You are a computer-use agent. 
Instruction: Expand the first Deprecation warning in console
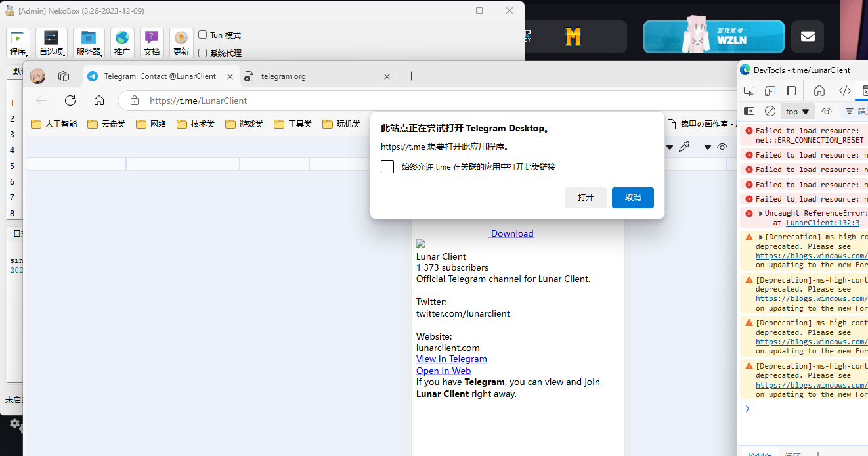pyautogui.click(x=761, y=237)
